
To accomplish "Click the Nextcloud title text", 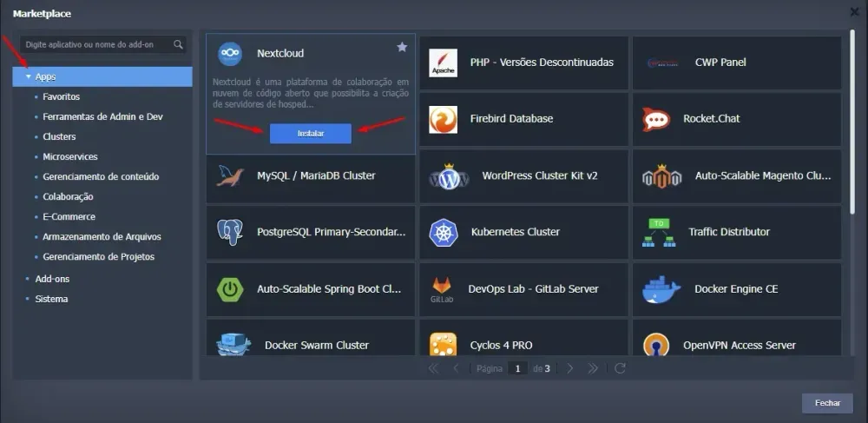I will (280, 54).
